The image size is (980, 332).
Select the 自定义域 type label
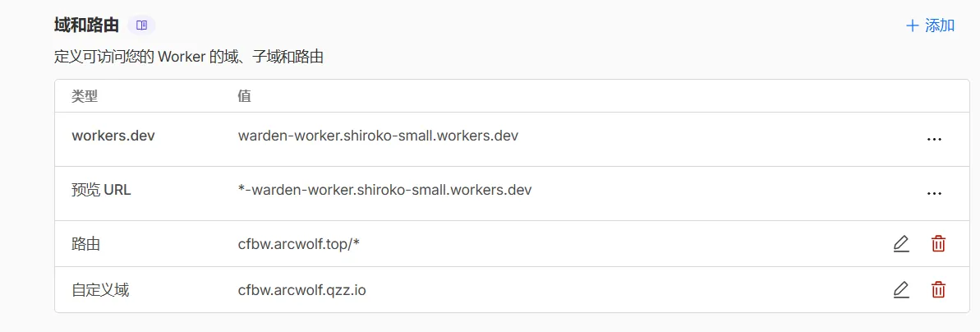point(100,290)
